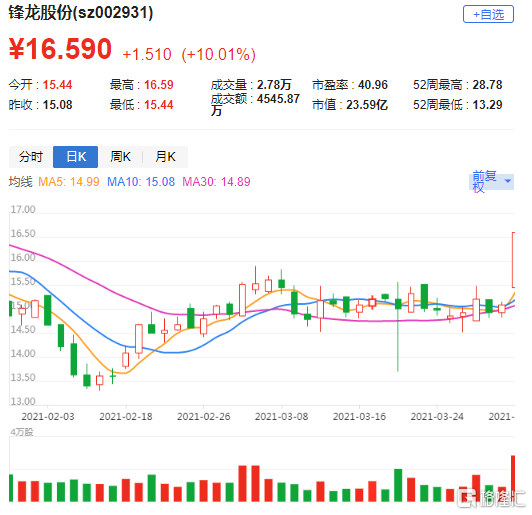Click the change percent (+10.01%)

218,54
